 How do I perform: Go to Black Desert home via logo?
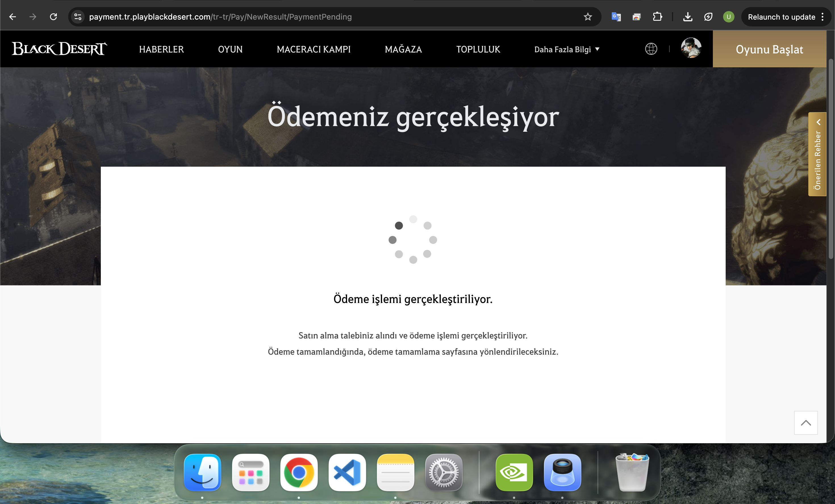[60, 49]
